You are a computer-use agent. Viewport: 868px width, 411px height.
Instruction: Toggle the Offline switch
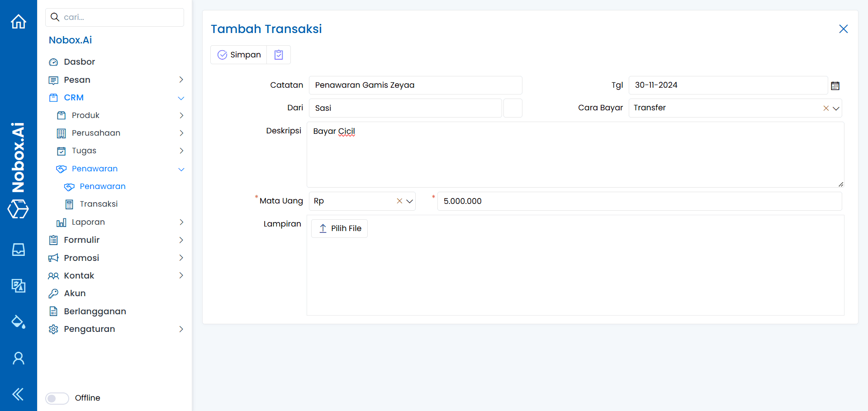[57, 398]
